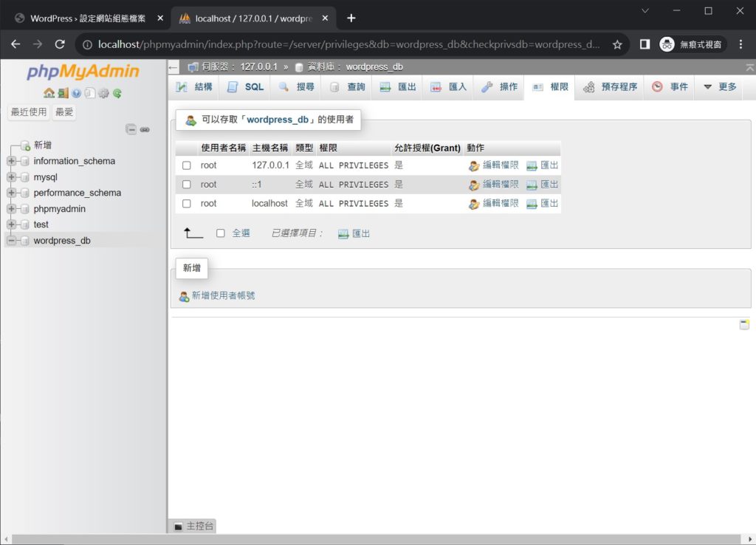The width and height of the screenshot is (756, 545).
Task: Click 新增使用者帳號 link
Action: pyautogui.click(x=217, y=295)
